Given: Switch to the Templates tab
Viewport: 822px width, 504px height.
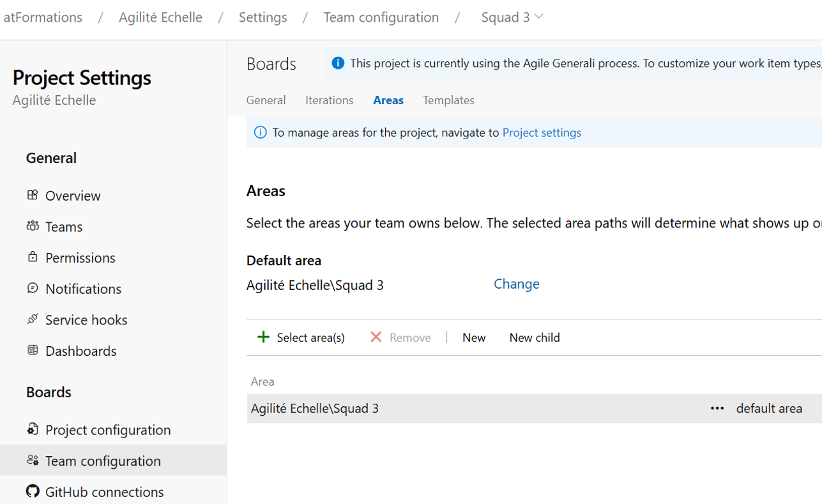Looking at the screenshot, I should (448, 100).
